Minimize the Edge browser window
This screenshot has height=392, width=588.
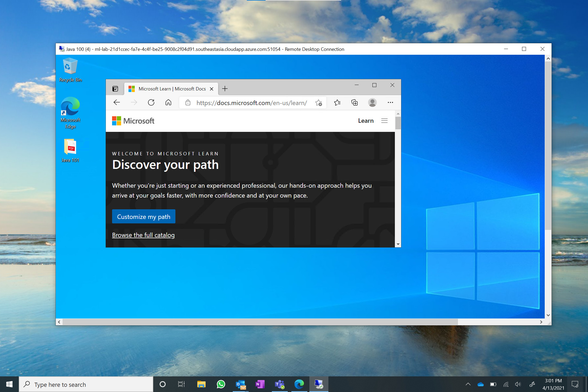tap(357, 85)
